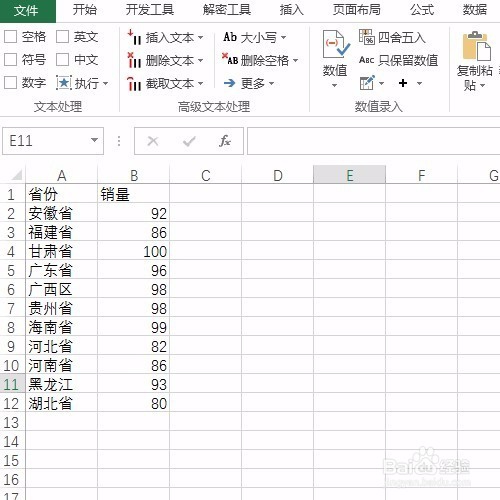Enable the 中文 checkbox

(x=62, y=60)
